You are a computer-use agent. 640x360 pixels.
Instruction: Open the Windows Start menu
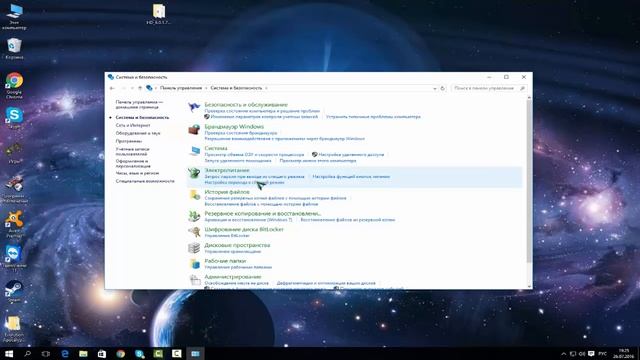(x=9, y=353)
